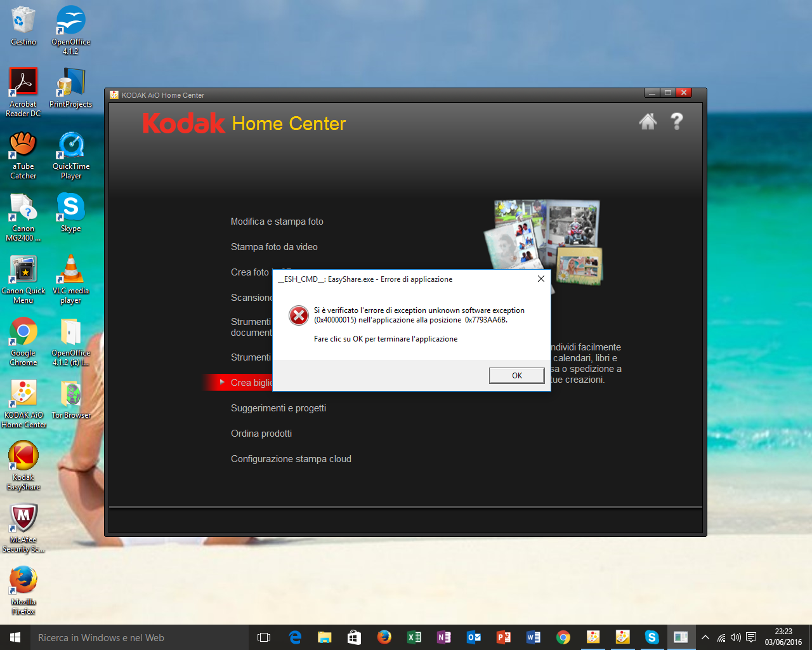Viewport: 812px width, 650px height.
Task: Open Task View on the taskbar
Action: 264,637
